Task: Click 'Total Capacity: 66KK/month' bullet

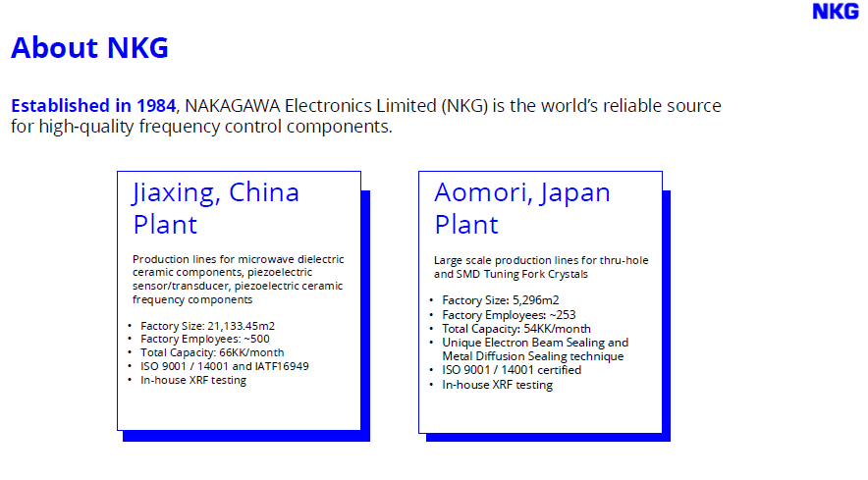Action: [212, 352]
